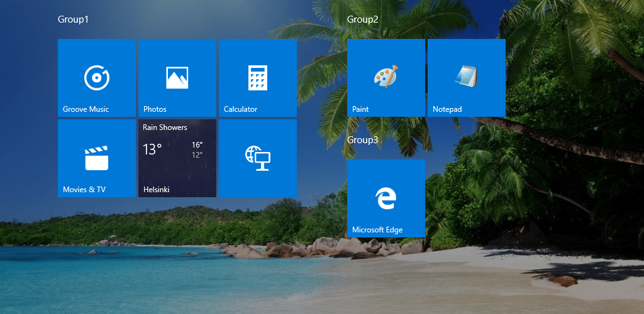Select the 'Calculator' tile label
Screen dimensions: 644x314
tap(240, 109)
